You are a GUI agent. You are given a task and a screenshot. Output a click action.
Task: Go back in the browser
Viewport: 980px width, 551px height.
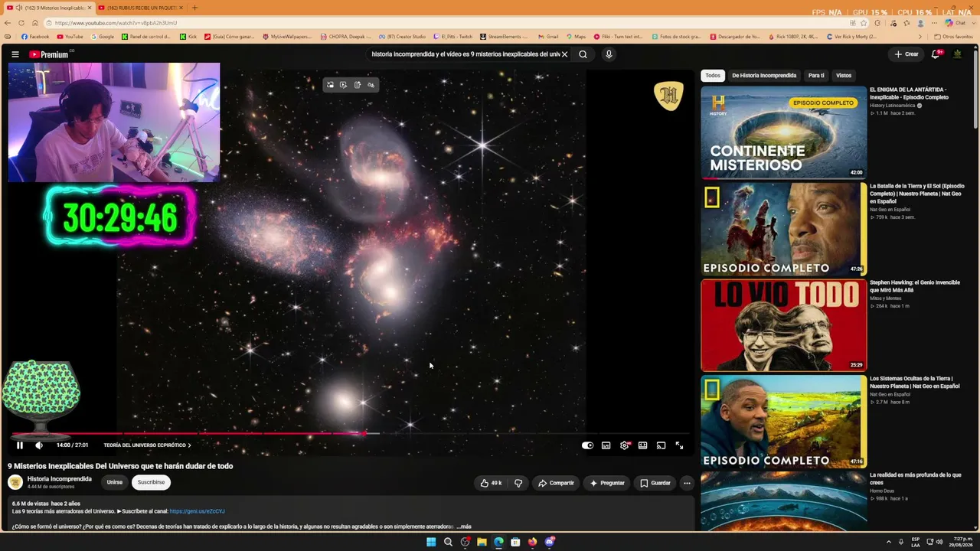pos(8,23)
